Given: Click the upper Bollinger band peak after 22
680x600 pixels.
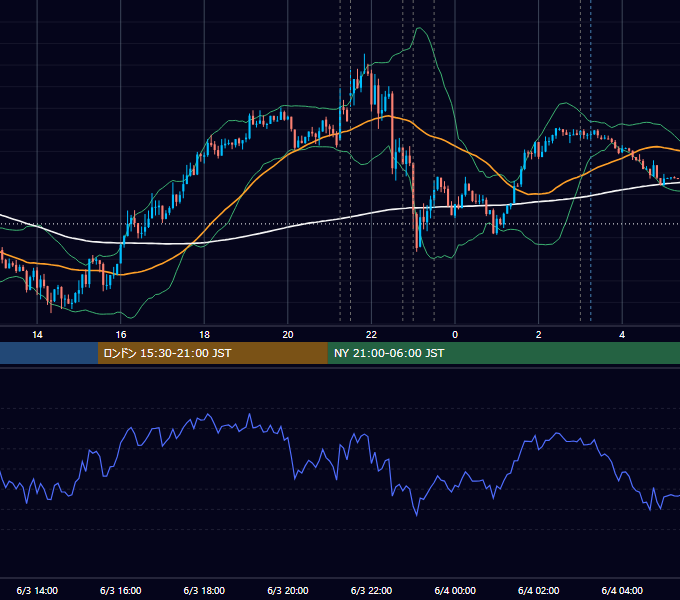Looking at the screenshot, I should (419, 29).
